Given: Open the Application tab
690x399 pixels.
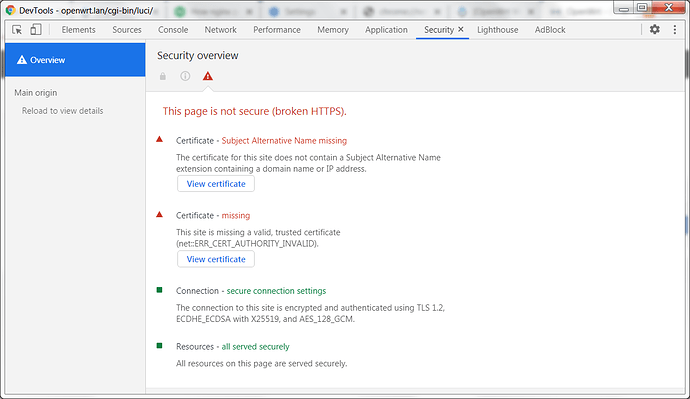Looking at the screenshot, I should point(386,30).
